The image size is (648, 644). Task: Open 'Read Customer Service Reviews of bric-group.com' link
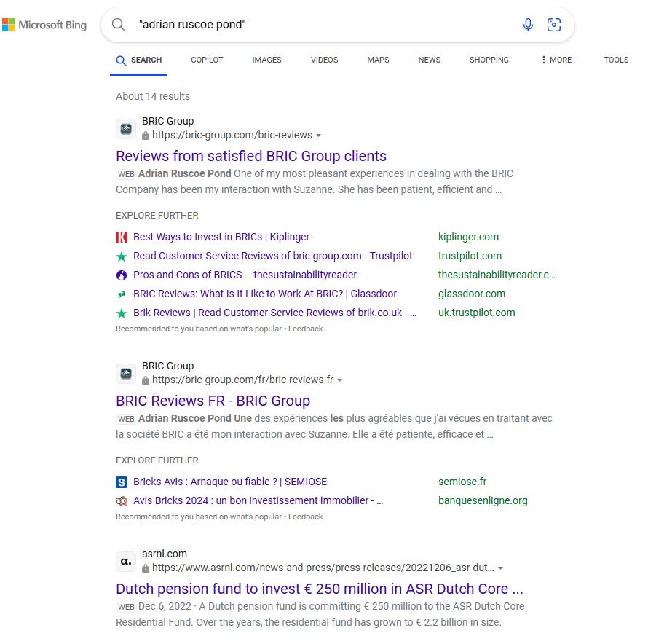(x=273, y=256)
